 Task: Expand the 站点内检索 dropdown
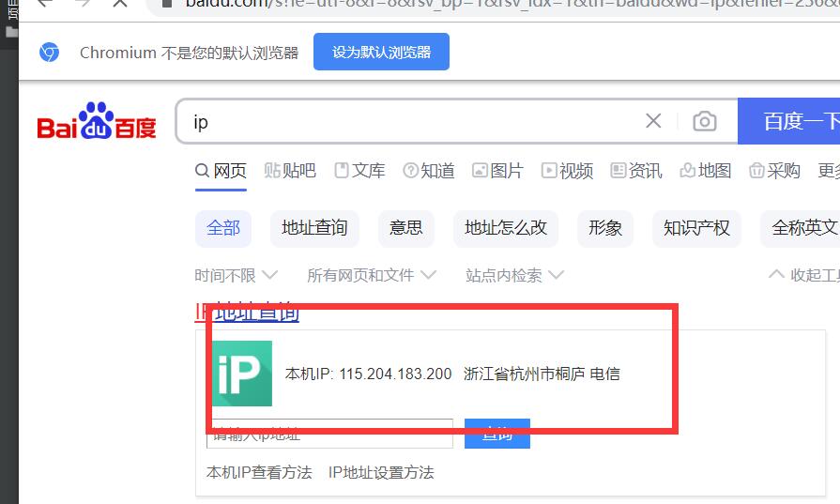pos(514,275)
